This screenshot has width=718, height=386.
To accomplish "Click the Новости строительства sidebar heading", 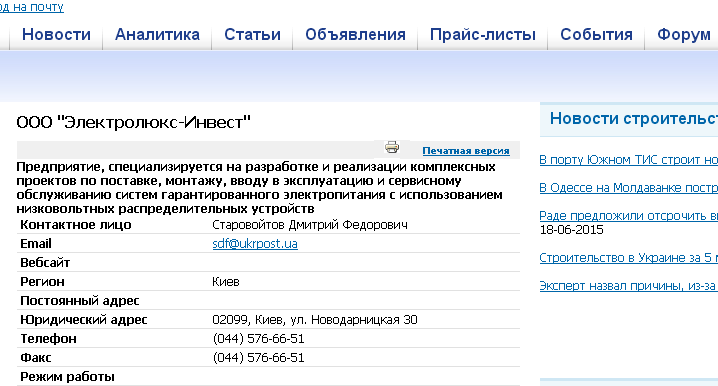I will coord(633,119).
